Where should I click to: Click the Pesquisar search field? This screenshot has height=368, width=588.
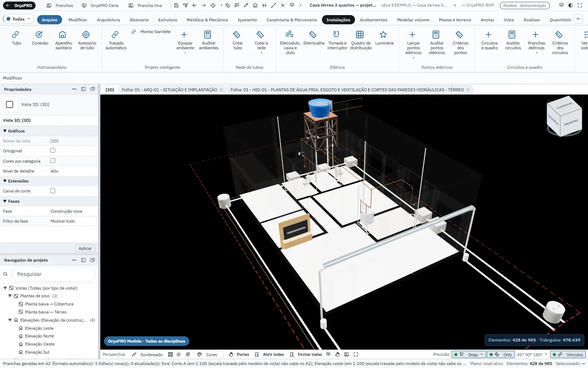coord(53,274)
